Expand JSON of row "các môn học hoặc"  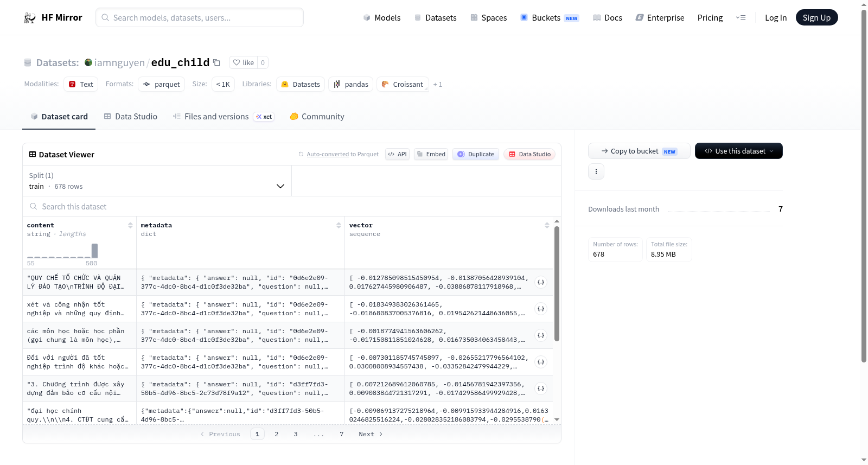[541, 335]
